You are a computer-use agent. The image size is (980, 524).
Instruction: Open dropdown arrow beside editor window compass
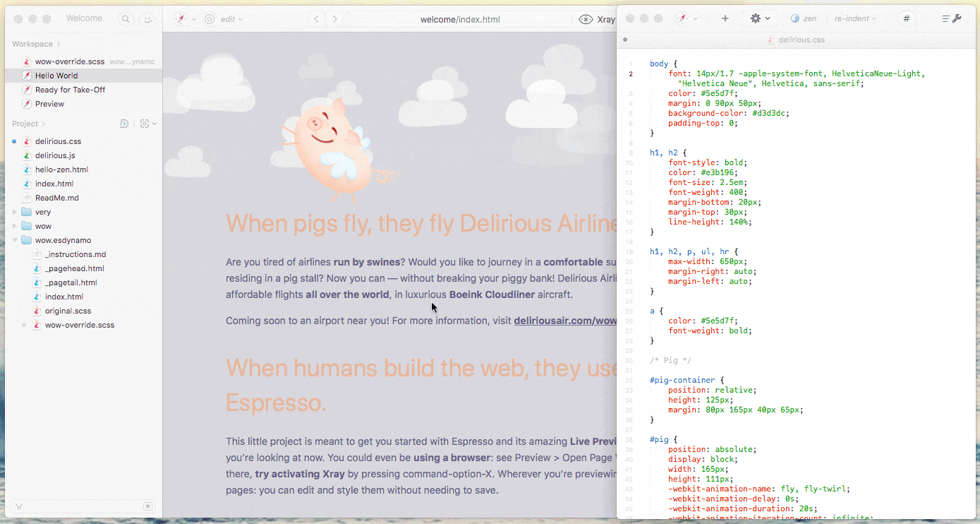click(x=696, y=18)
